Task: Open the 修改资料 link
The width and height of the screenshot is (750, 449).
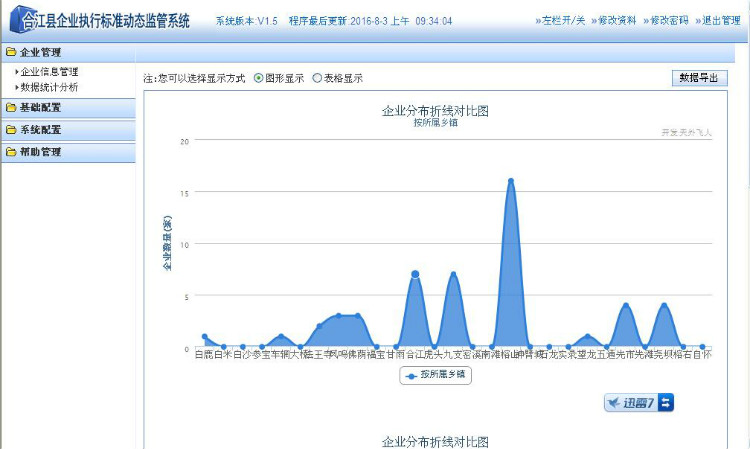Action: click(614, 21)
